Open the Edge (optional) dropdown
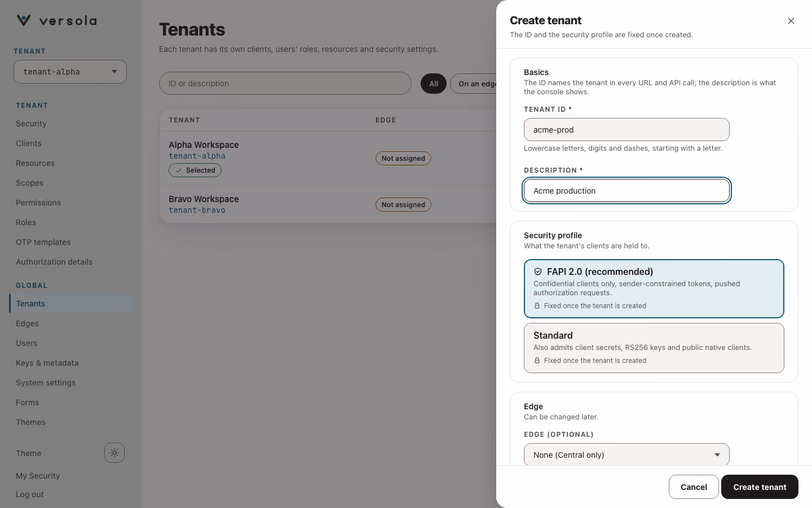This screenshot has height=508, width=812. point(626,454)
